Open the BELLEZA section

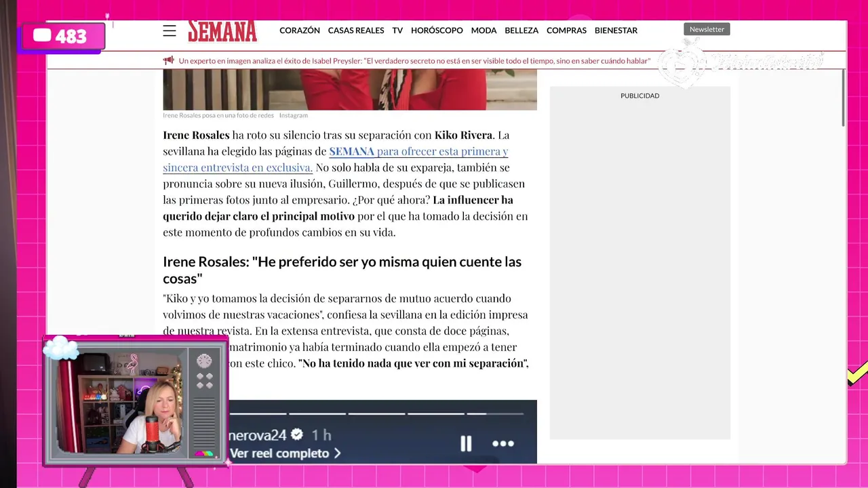click(x=521, y=30)
